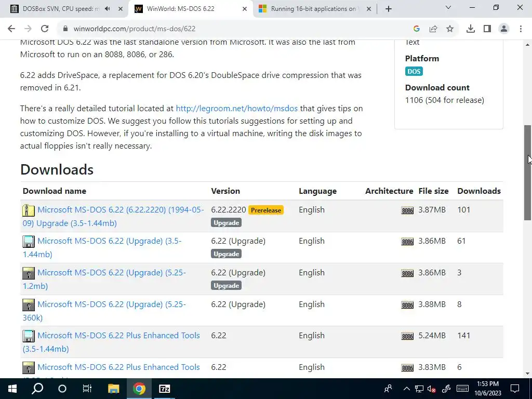Close the DOSBox SVN tab
This screenshot has height=399, width=532.
pos(121,9)
